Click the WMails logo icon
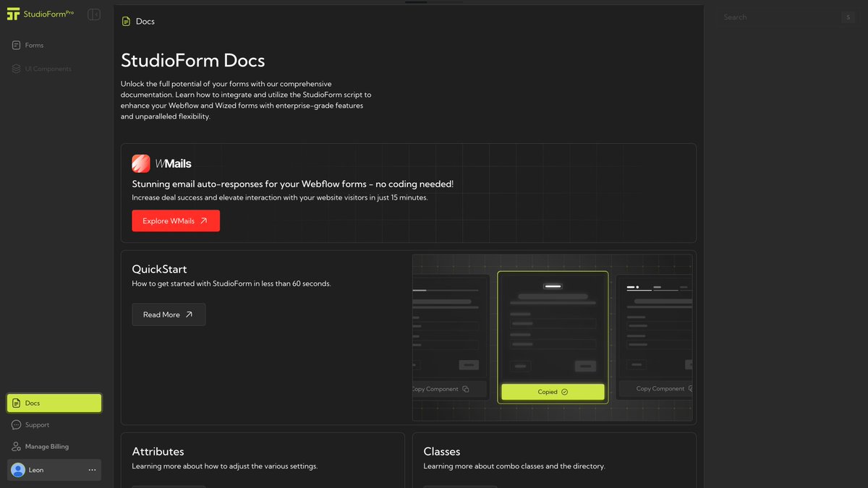 pos(141,163)
